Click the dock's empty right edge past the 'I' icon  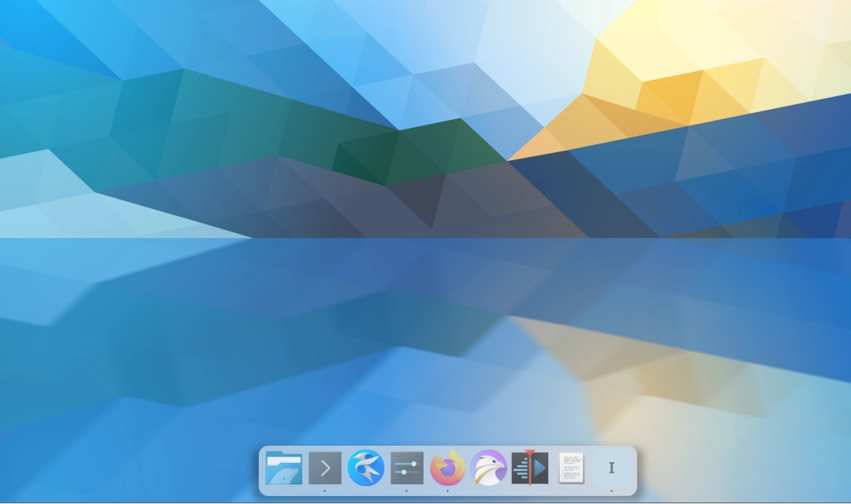click(x=632, y=470)
